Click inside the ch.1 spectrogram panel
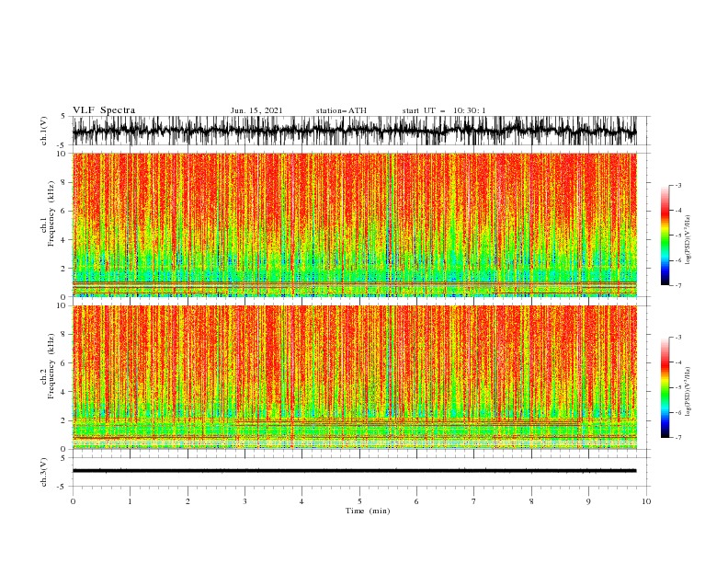This screenshot has height=563, width=728. (354, 224)
